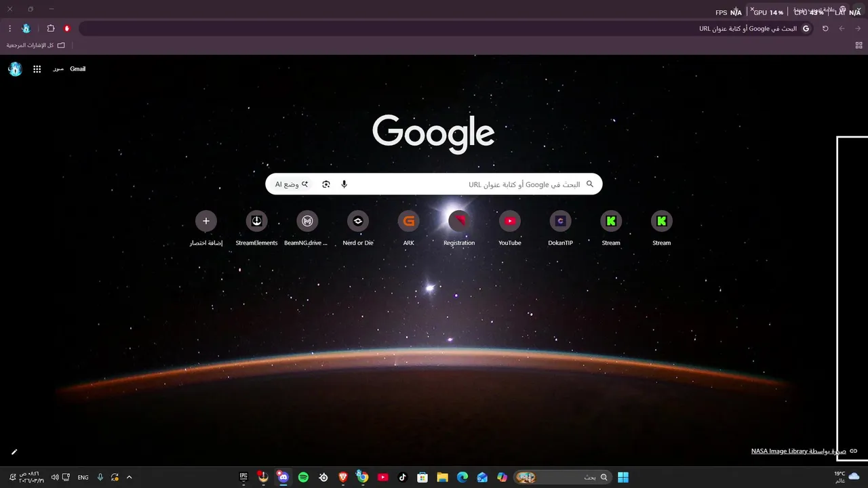Switch the ENG input language indicator
The image size is (868, 488).
point(83,477)
